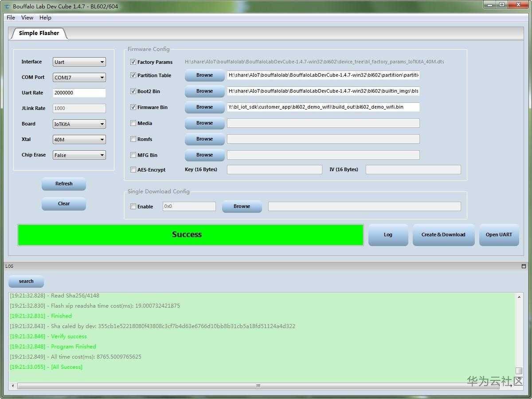
Task: Click the 'Verify success' log line
Action: click(x=48, y=336)
